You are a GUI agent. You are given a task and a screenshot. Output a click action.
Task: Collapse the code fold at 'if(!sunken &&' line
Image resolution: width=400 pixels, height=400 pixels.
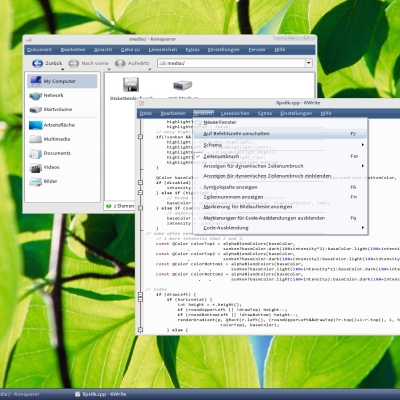[140, 137]
